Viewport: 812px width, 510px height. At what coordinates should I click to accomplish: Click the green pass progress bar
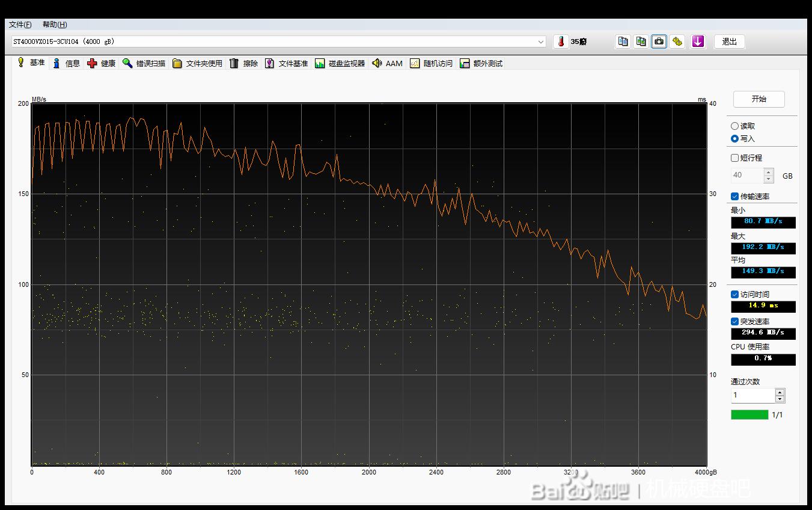coord(749,414)
